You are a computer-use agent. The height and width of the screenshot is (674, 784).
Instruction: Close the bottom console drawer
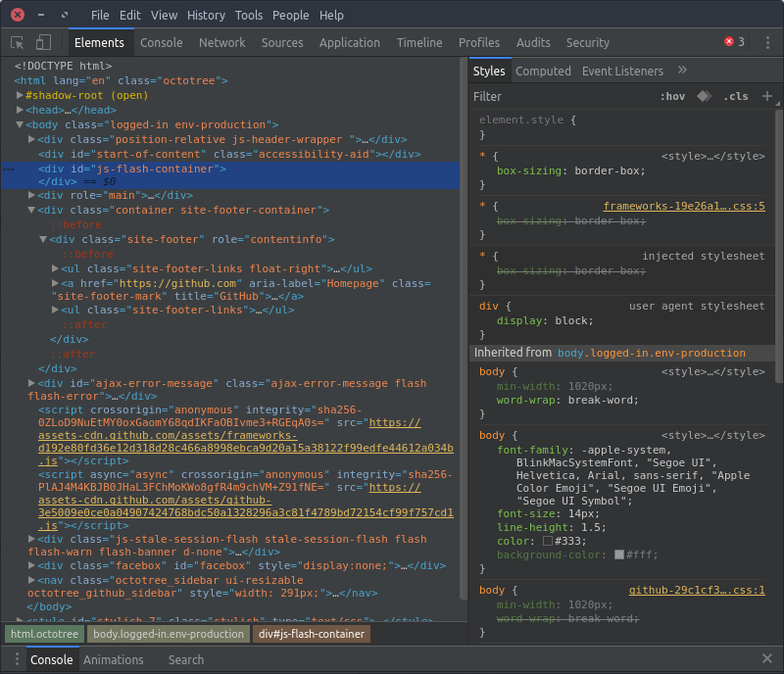767,658
